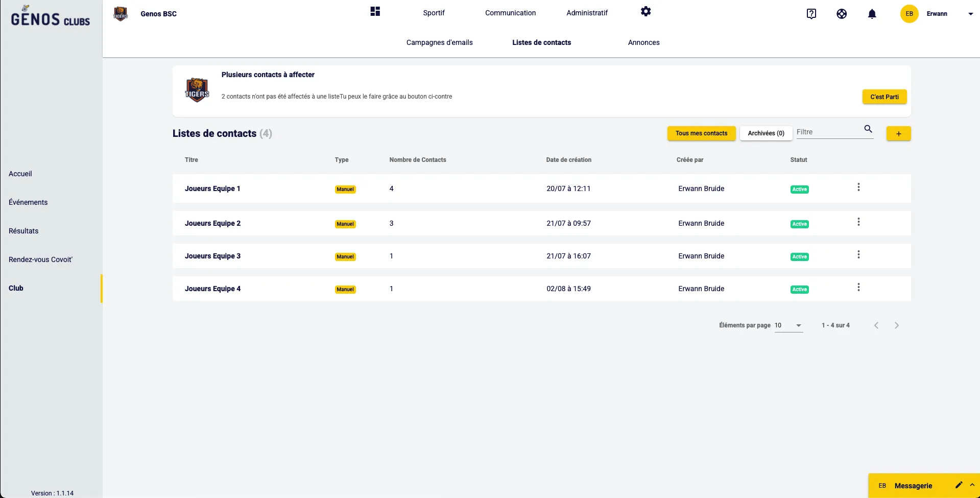This screenshot has width=980, height=498.
Task: Open the dashboard grid icon
Action: tap(375, 12)
